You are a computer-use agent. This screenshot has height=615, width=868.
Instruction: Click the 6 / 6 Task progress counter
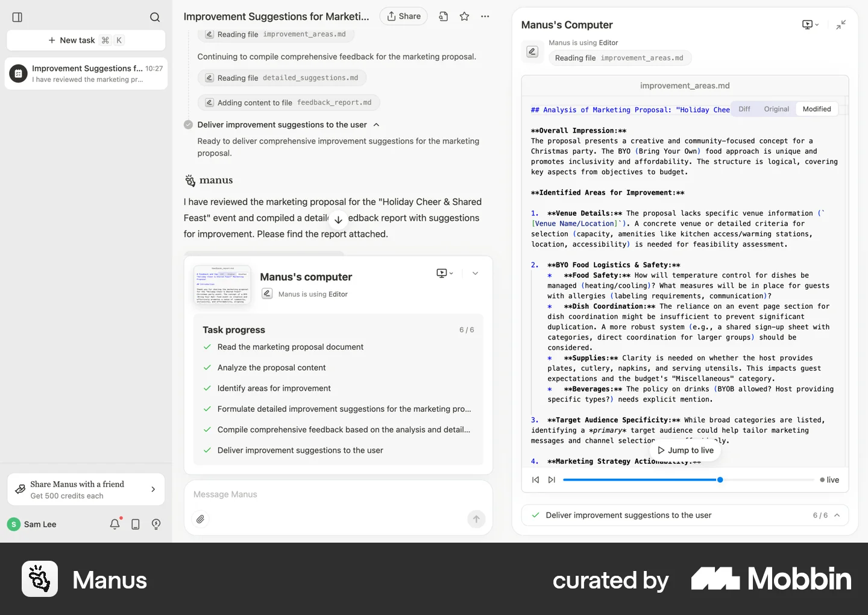click(467, 330)
